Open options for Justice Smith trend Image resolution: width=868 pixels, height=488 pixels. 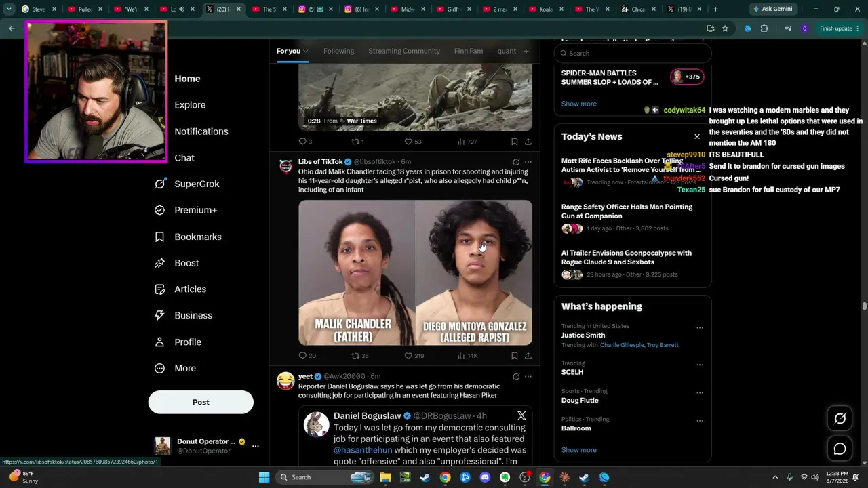point(700,328)
